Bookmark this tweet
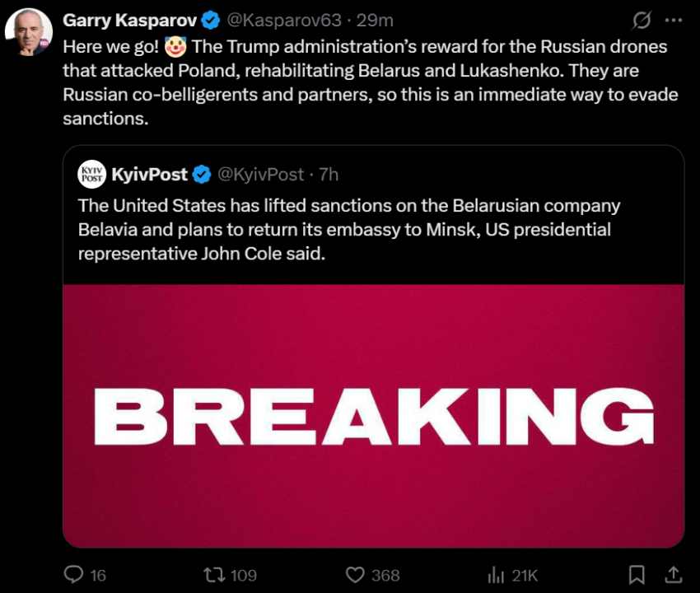This screenshot has height=593, width=700. (x=637, y=574)
